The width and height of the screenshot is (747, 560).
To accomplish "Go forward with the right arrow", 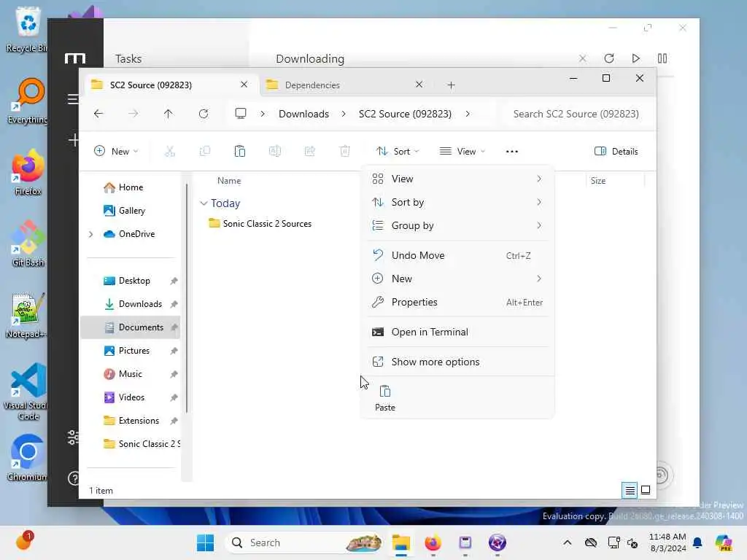I will click(133, 114).
